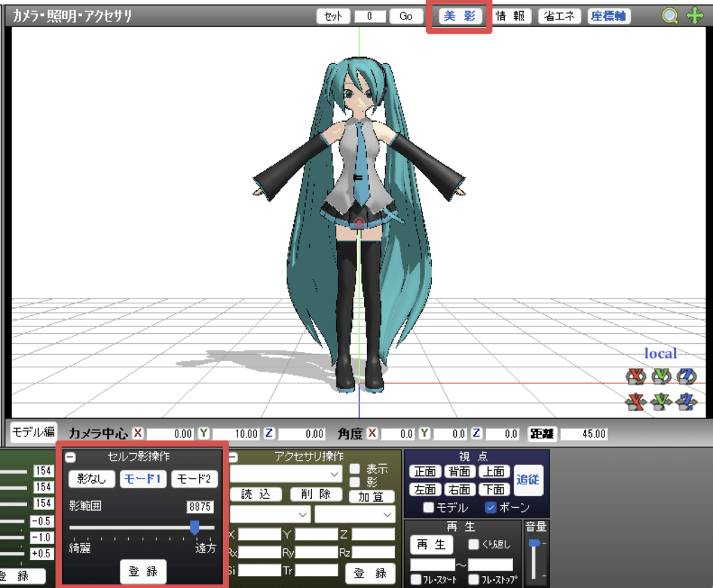Click the frame number field beside セット
This screenshot has width=713, height=588.
[x=370, y=17]
